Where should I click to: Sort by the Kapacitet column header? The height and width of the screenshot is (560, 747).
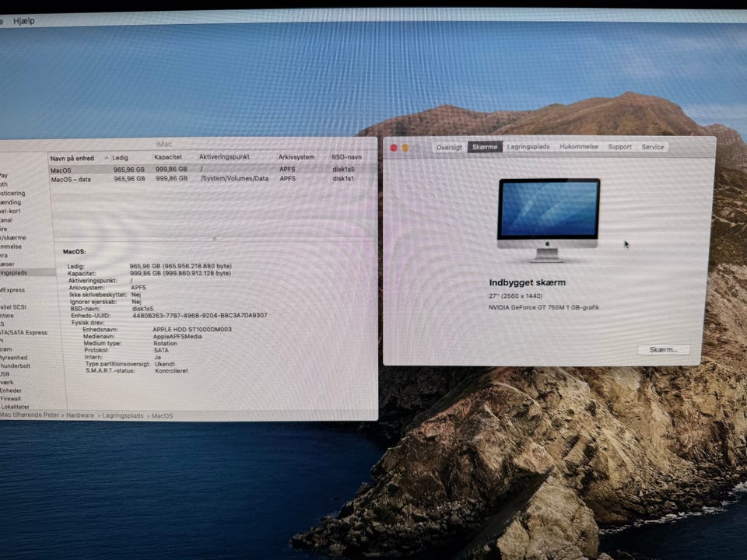(168, 157)
